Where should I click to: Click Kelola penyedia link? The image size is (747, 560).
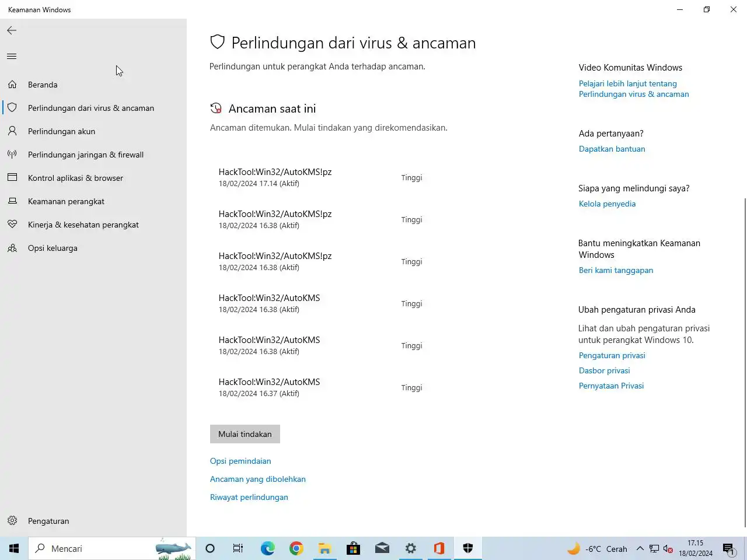[x=608, y=204]
